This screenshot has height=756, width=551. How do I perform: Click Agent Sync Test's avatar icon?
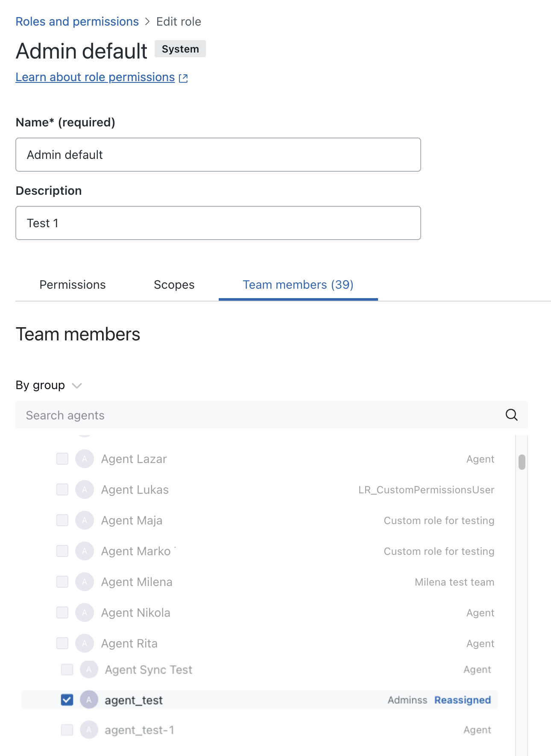tap(89, 670)
